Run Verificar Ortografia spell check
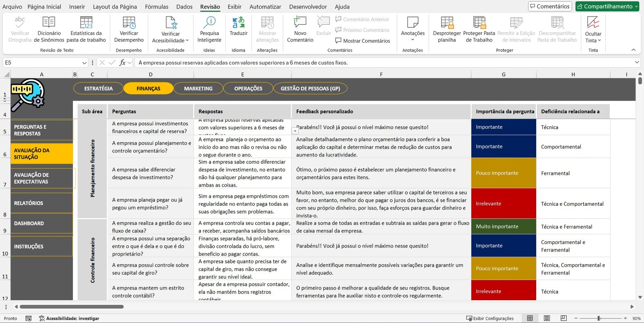 pyautogui.click(x=20, y=29)
